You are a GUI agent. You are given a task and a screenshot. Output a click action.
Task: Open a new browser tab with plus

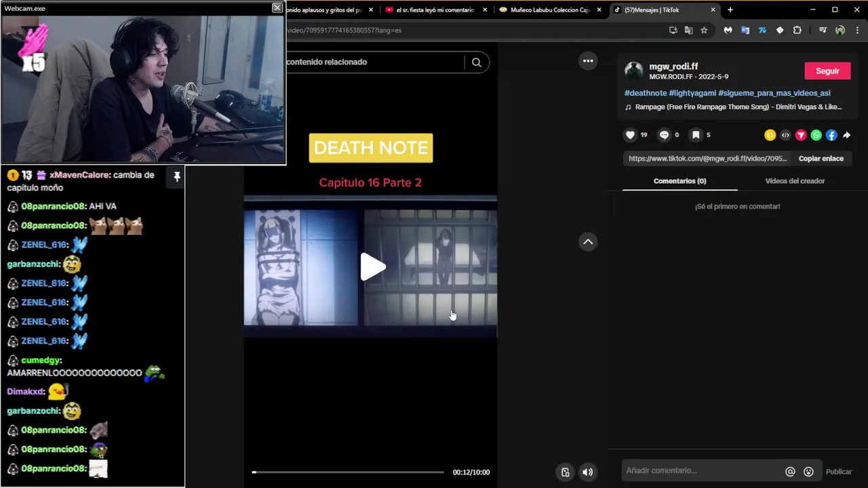tap(730, 10)
